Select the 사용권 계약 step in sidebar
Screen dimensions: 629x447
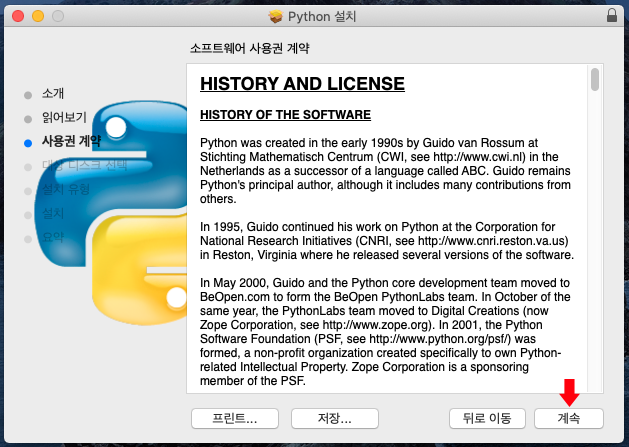[71, 141]
